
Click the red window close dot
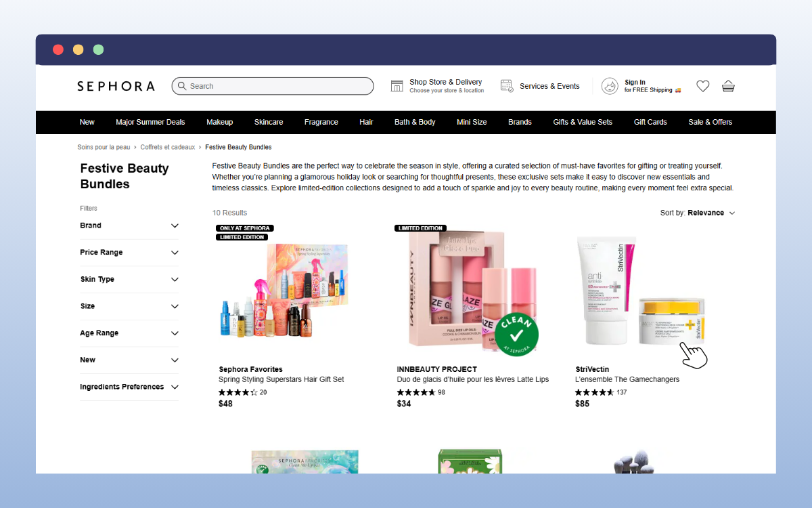pyautogui.click(x=58, y=49)
